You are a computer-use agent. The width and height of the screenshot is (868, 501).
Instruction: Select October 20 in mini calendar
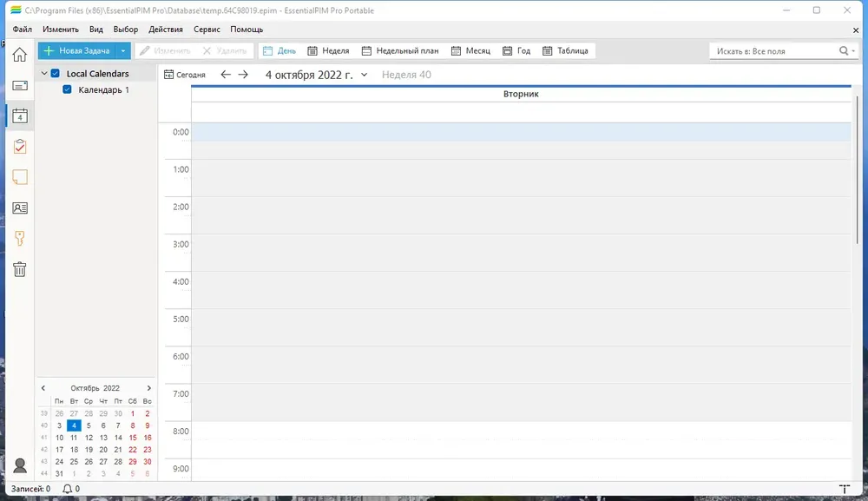coord(103,450)
